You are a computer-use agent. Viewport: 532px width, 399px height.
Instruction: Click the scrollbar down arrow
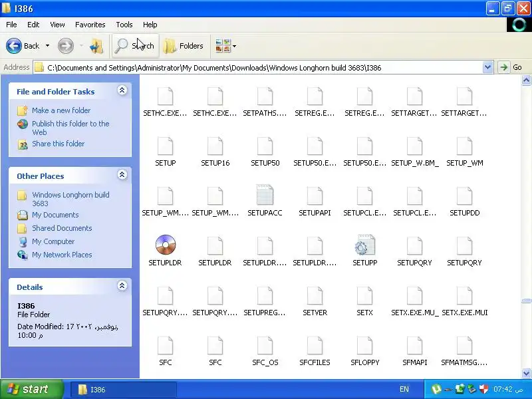[526, 373]
